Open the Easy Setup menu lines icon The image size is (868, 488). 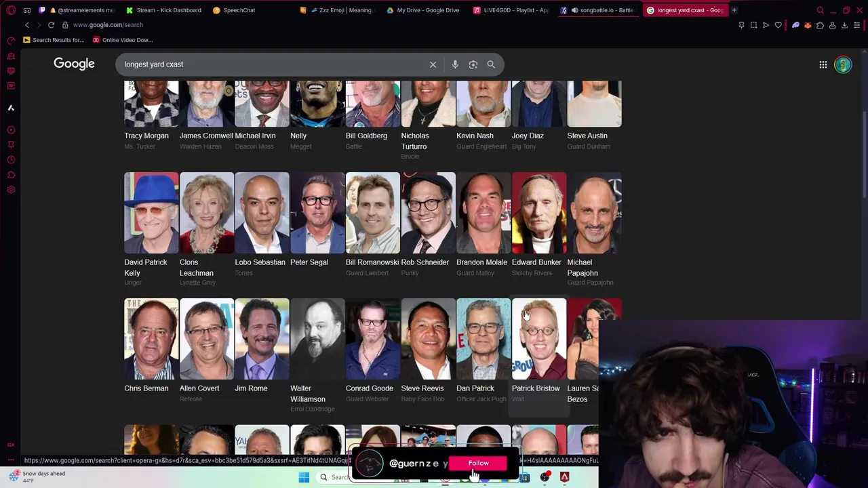[857, 25]
